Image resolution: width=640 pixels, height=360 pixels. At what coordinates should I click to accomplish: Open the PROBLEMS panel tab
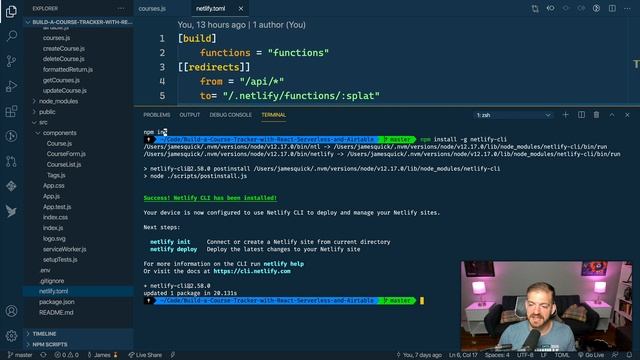(x=157, y=115)
